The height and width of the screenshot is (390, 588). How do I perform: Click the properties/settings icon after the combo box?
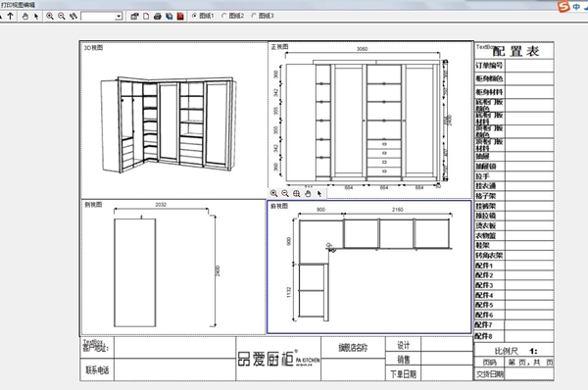[134, 16]
